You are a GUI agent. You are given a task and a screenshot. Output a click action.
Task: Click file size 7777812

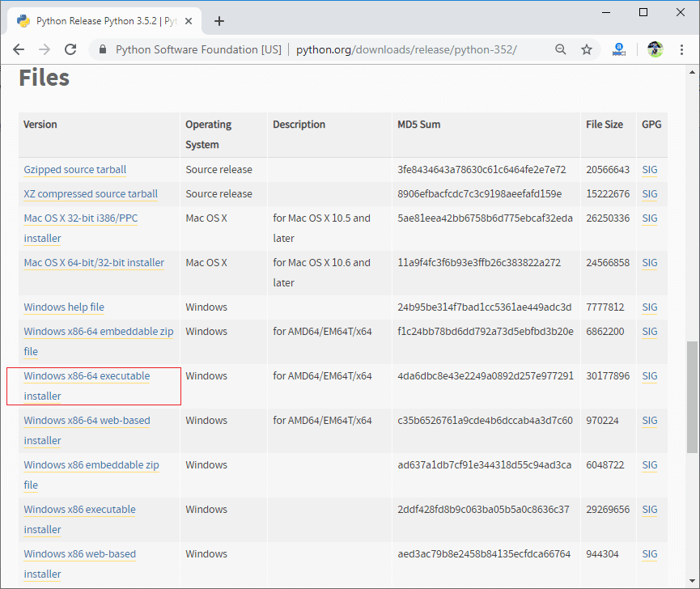pyautogui.click(x=605, y=307)
